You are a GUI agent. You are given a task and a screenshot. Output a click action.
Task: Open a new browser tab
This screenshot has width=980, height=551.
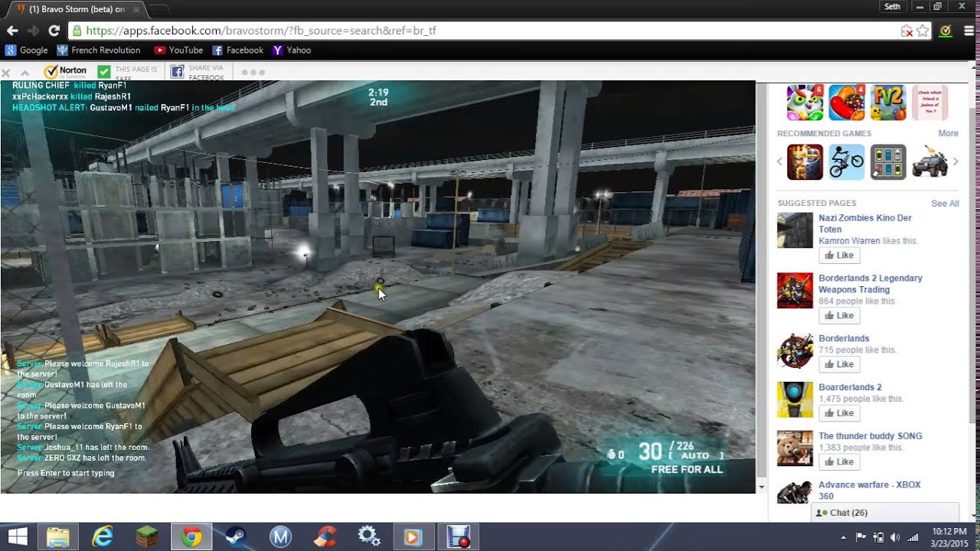(x=159, y=9)
